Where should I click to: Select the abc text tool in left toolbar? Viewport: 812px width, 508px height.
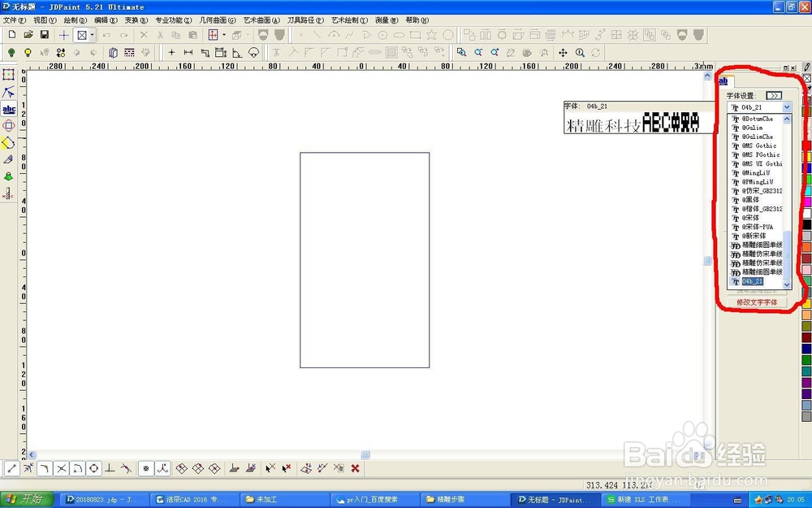(9, 109)
